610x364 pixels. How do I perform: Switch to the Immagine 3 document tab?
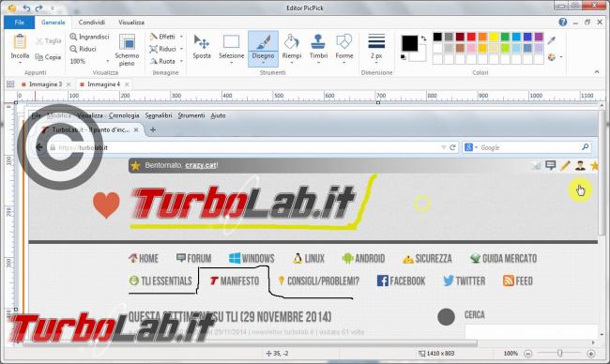click(x=42, y=84)
